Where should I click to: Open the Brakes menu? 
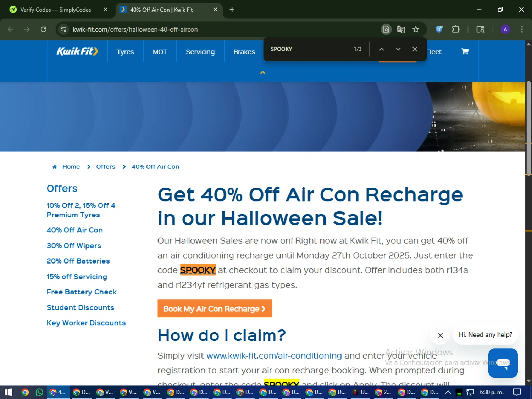pos(244,52)
